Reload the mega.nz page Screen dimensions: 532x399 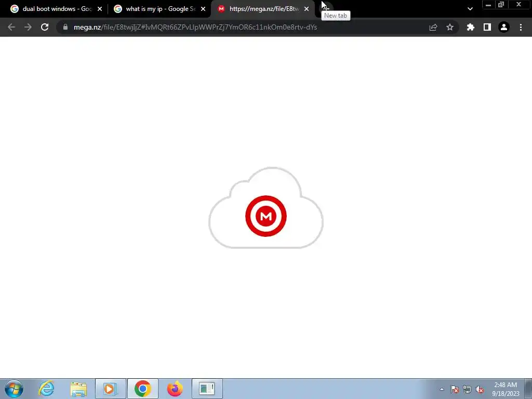coord(45,27)
